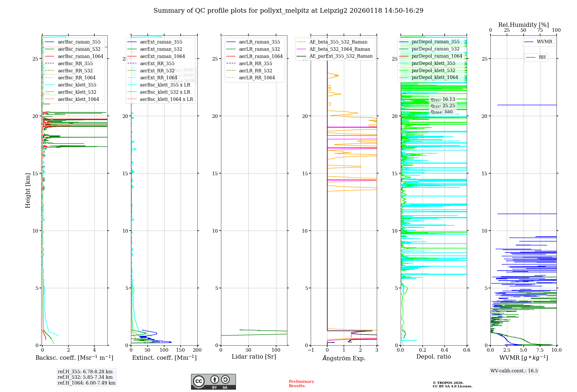Click the AE_beta_355_532_Raman legend entry

338,42
